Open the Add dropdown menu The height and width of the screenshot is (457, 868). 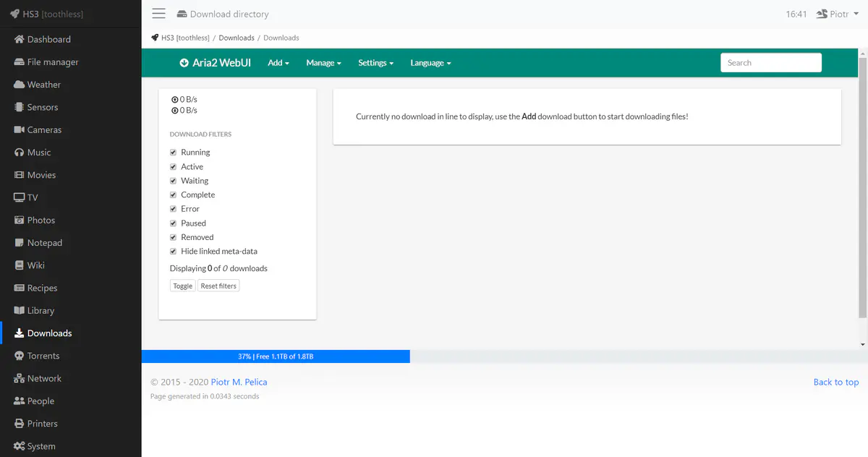278,63
